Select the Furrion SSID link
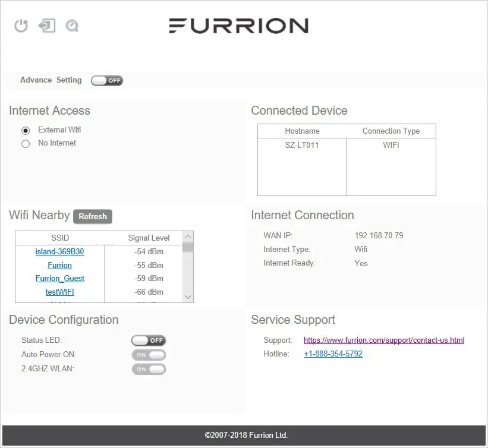 pyautogui.click(x=59, y=265)
